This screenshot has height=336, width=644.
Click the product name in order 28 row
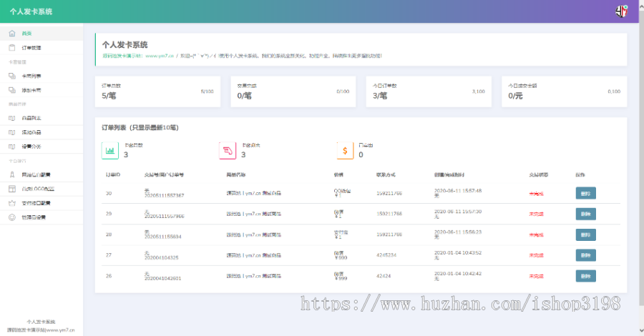click(254, 234)
